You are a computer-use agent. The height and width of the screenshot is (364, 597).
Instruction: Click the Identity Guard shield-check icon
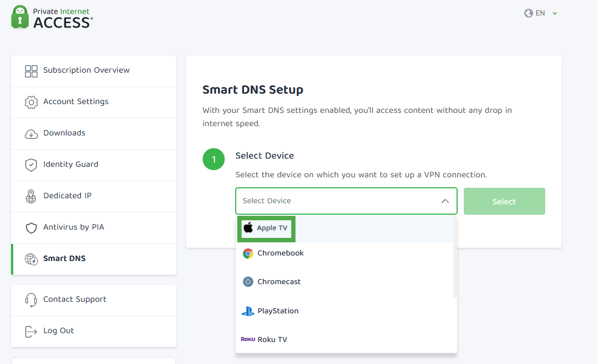(31, 165)
